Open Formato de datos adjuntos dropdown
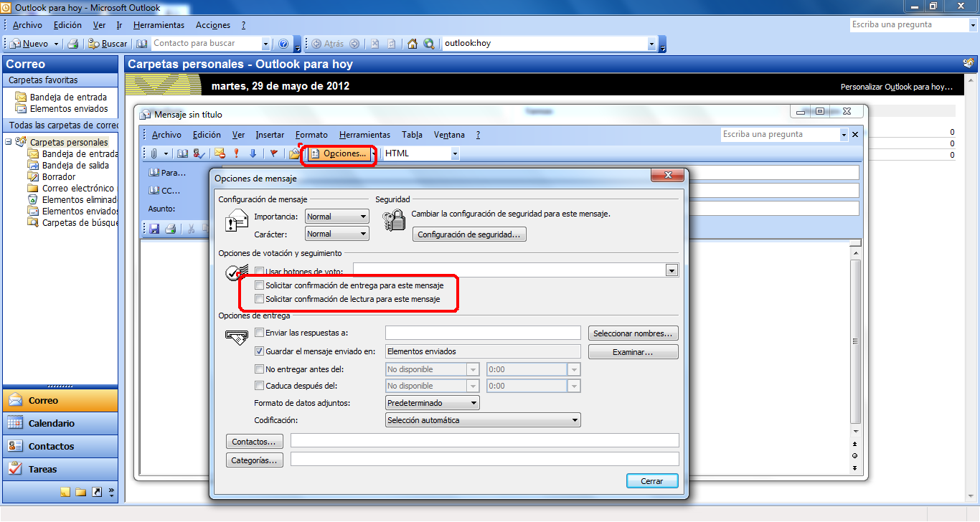Viewport: 980px width, 522px height. tap(433, 403)
